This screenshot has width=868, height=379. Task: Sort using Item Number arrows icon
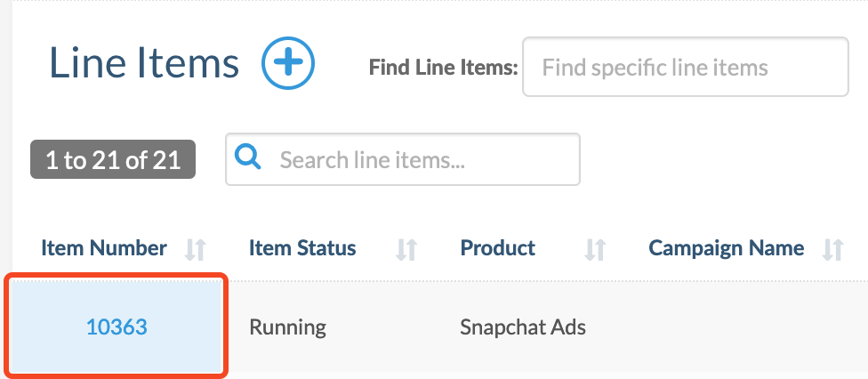point(196,249)
